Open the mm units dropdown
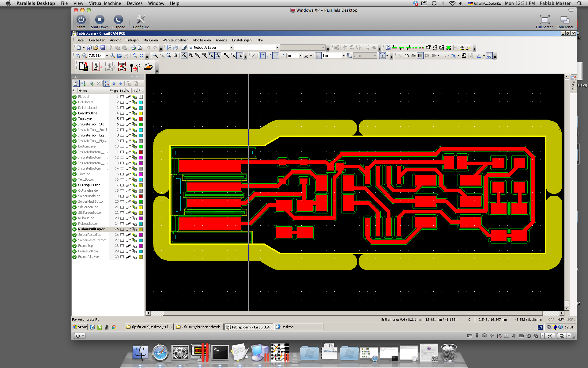Screen dimensions: 588x368 click(x=300, y=56)
